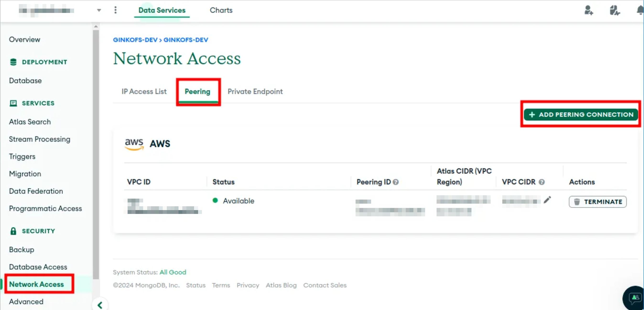The image size is (644, 310).
Task: Click the plus icon on Add Peering Connection
Action: point(532,114)
